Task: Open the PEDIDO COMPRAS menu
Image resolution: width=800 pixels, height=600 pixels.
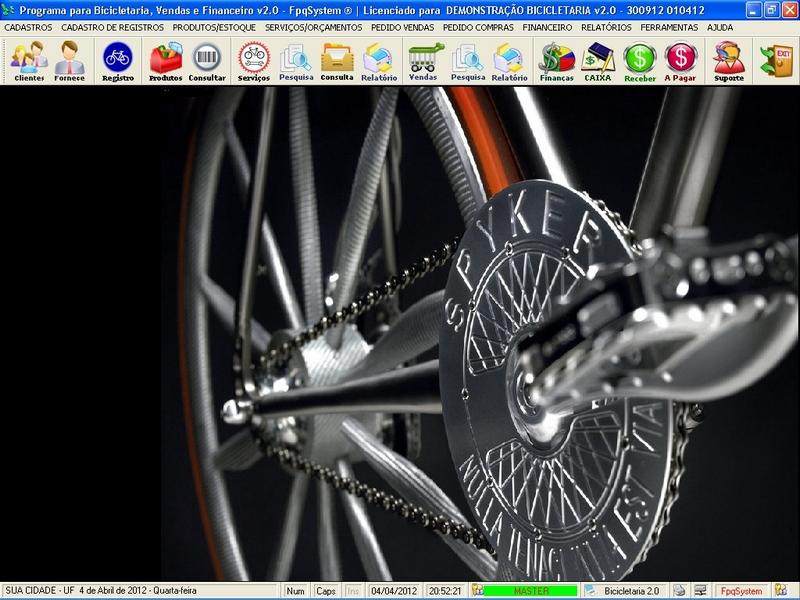Action: click(x=478, y=28)
